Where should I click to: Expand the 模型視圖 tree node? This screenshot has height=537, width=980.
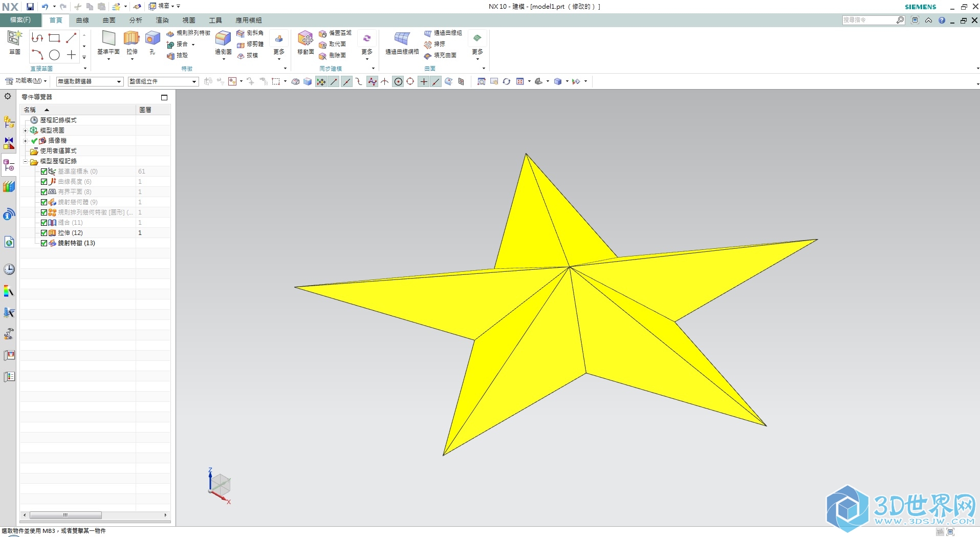(x=25, y=131)
